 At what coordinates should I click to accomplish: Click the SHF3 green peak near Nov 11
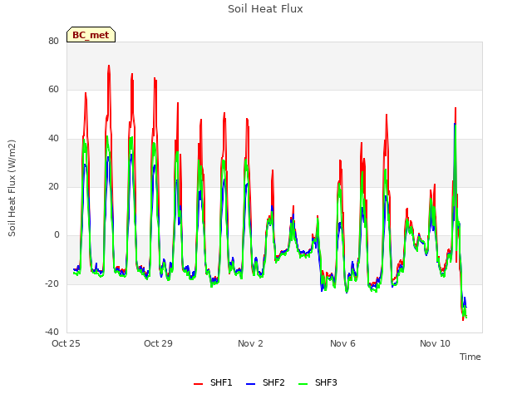tap(456, 126)
